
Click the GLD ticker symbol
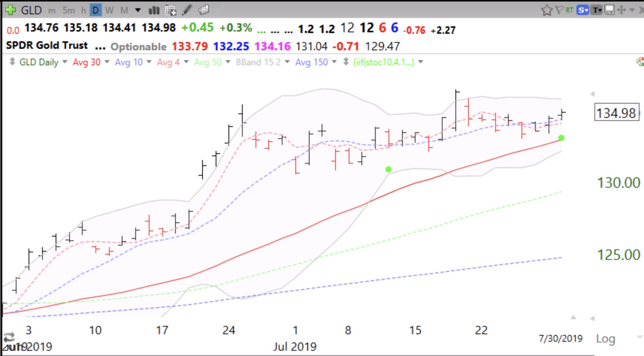(x=31, y=10)
